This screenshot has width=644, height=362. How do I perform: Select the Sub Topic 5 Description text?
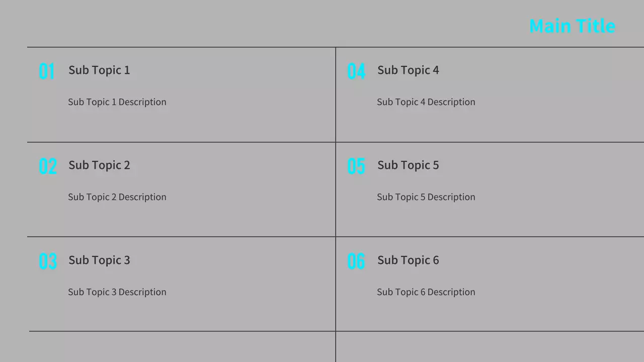tap(426, 197)
